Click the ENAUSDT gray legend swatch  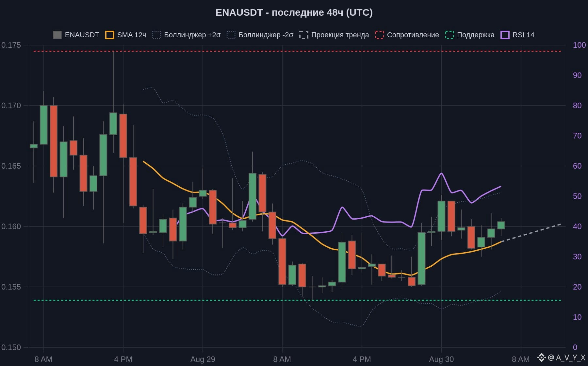[57, 35]
